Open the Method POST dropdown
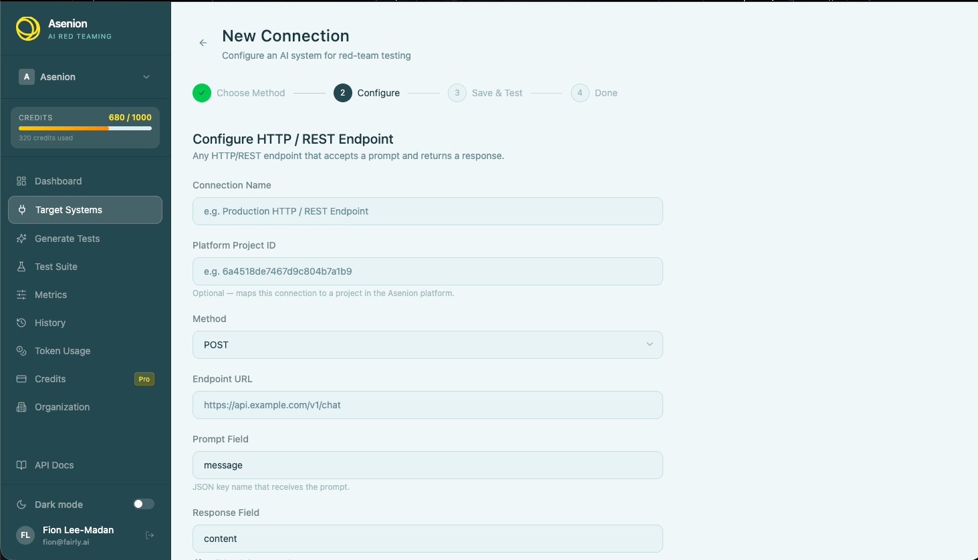Screen dimensions: 978x560 (x=428, y=345)
